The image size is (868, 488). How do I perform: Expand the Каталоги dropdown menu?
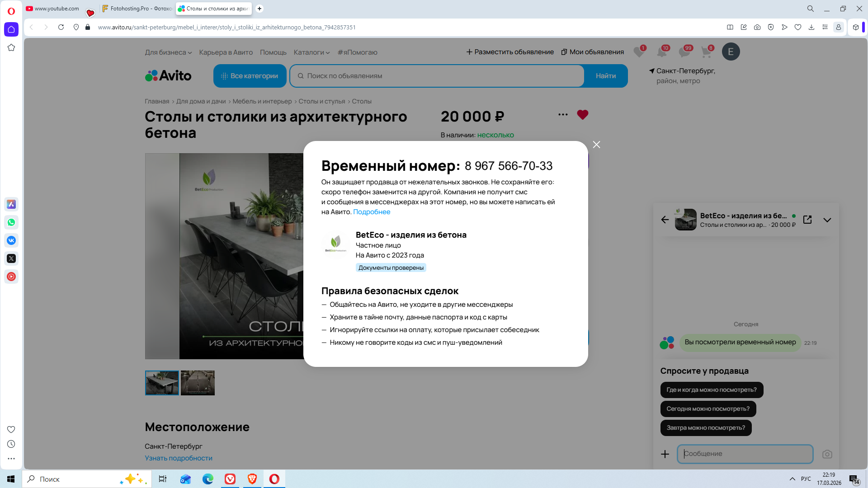311,52
